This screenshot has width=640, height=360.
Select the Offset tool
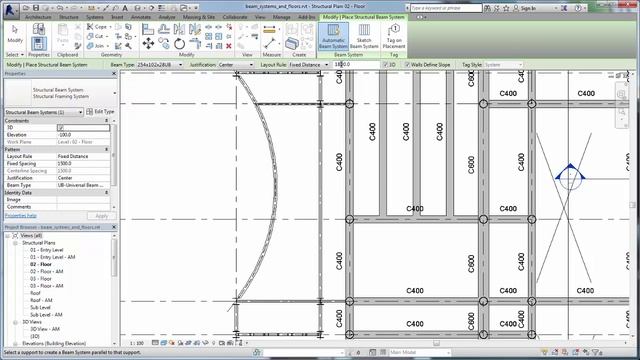pyautogui.click(x=164, y=29)
